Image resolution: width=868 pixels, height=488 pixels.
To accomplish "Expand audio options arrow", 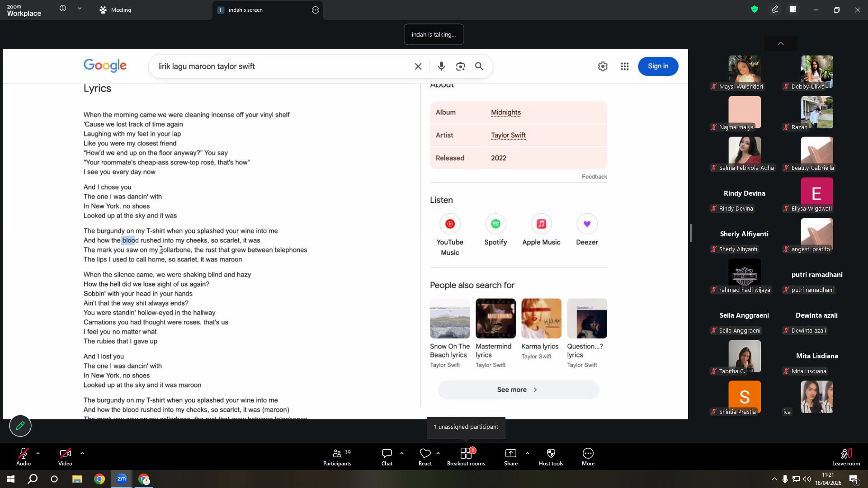I will 38,453.
